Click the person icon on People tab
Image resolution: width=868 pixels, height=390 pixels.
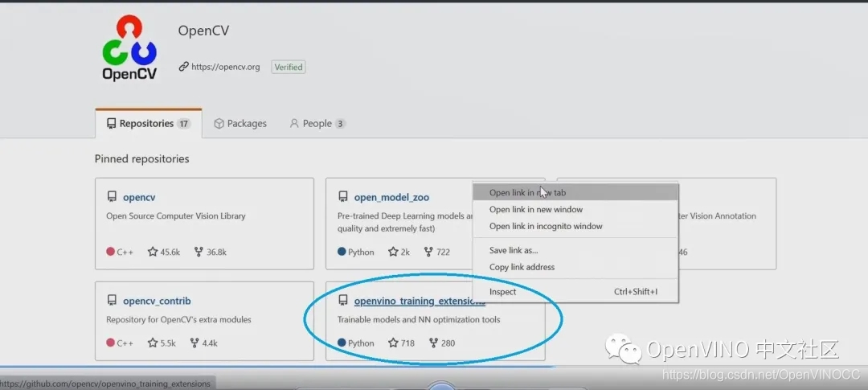pos(294,124)
